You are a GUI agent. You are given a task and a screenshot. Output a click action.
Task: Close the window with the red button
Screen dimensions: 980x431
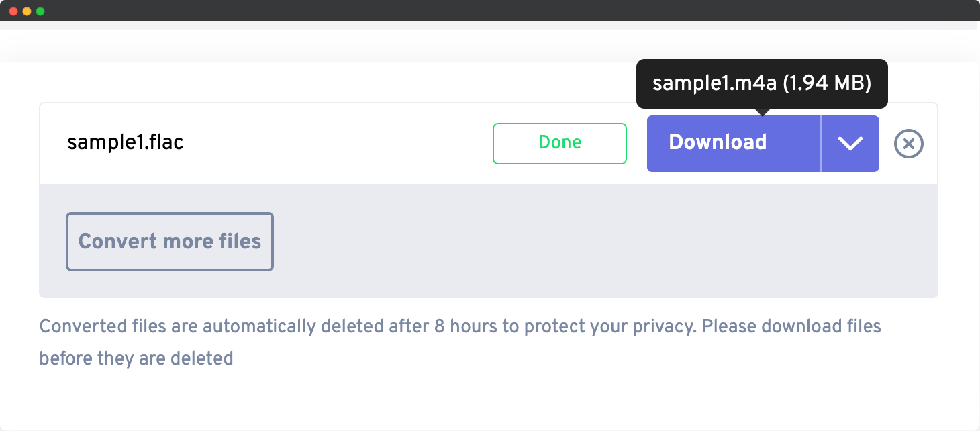coord(13,11)
